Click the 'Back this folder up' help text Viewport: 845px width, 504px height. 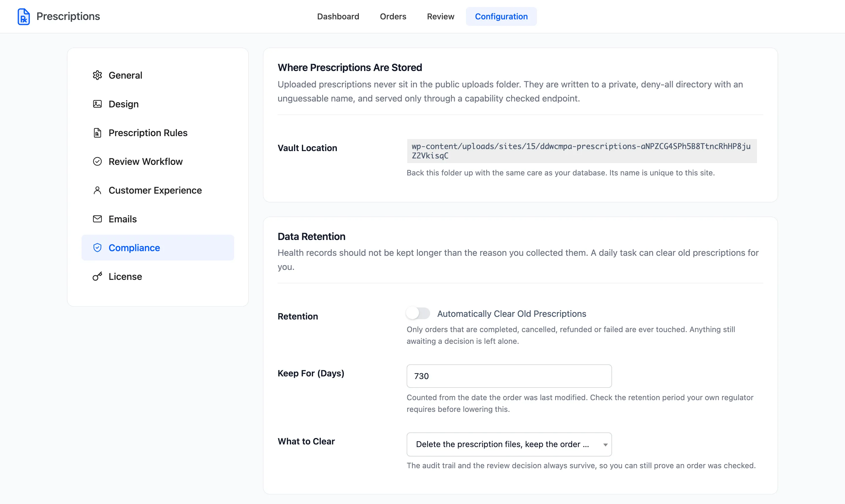click(561, 172)
